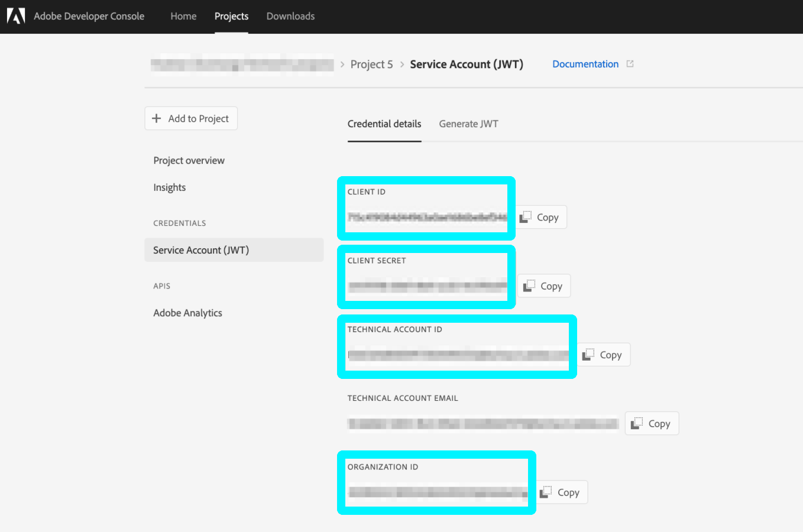Open the Documentation link

(585, 64)
